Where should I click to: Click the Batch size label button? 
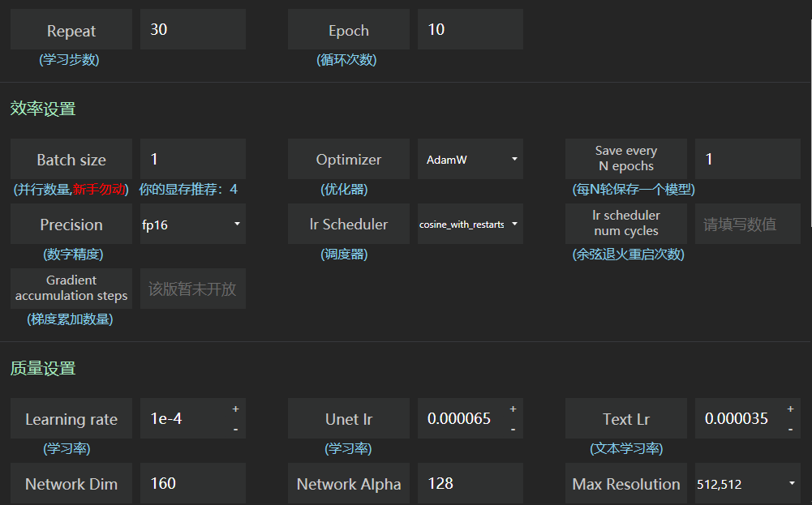(x=71, y=160)
